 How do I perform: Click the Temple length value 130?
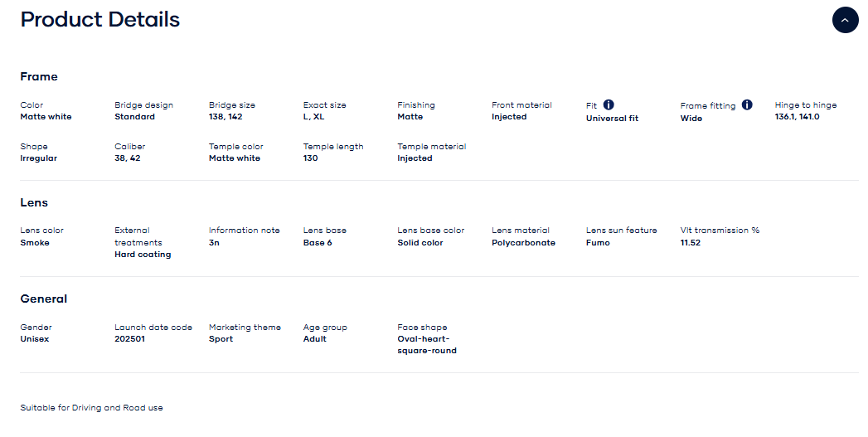coord(311,158)
